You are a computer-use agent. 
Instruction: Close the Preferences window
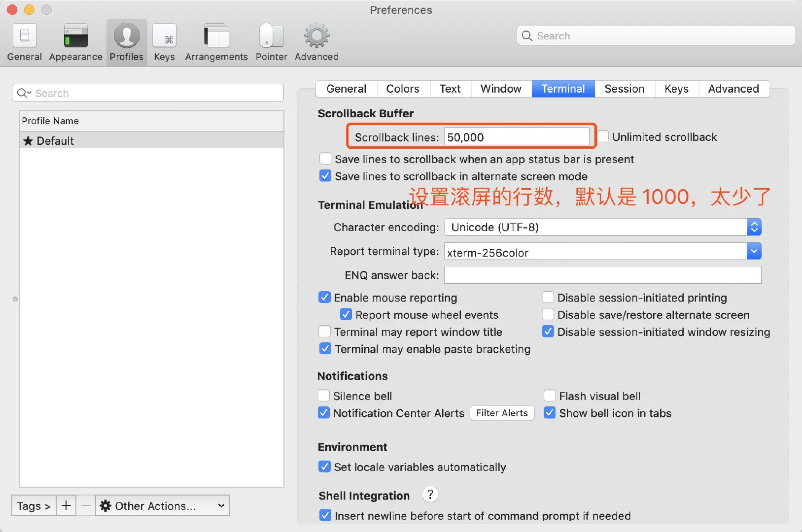(x=12, y=10)
